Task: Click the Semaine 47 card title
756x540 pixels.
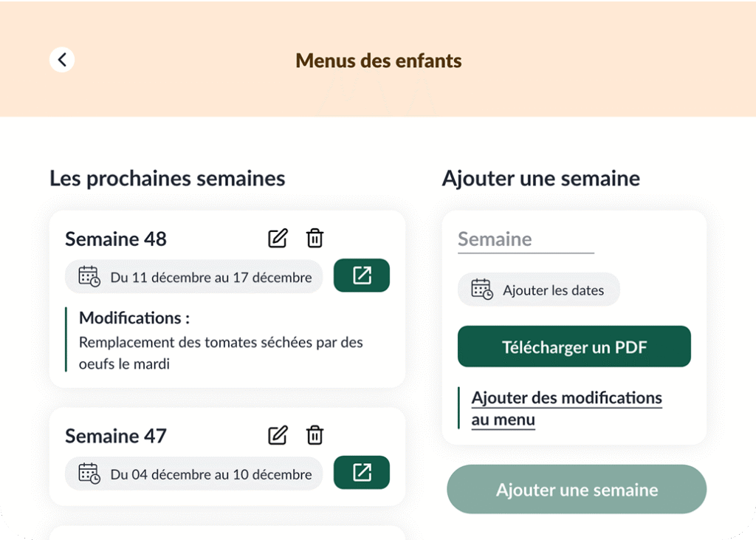Action: pyautogui.click(x=116, y=436)
